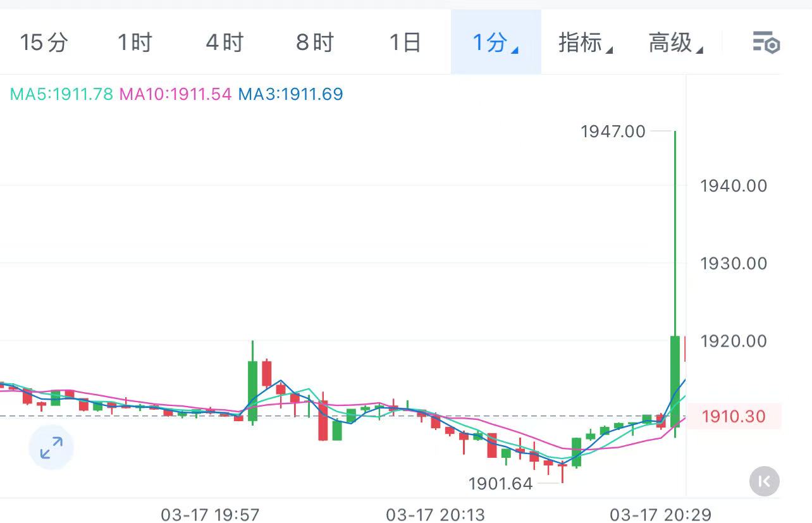Click the 1947.00 high price label
The image size is (812, 523).
coord(613,132)
